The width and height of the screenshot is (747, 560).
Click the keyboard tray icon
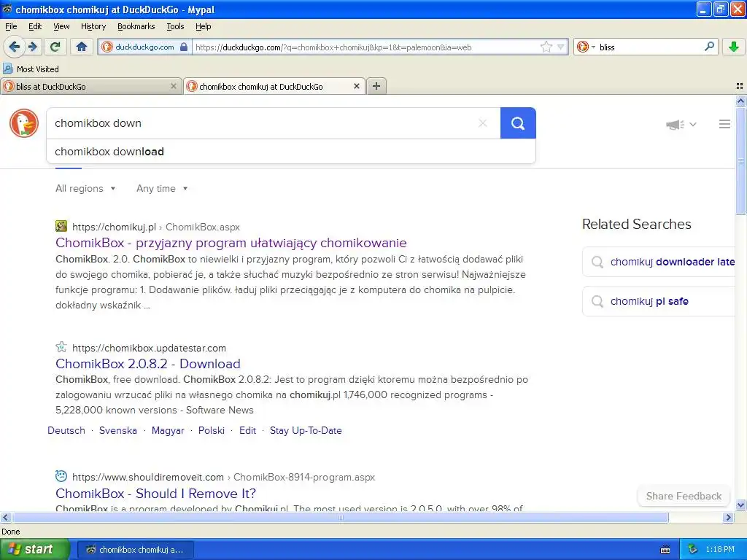tap(665, 550)
